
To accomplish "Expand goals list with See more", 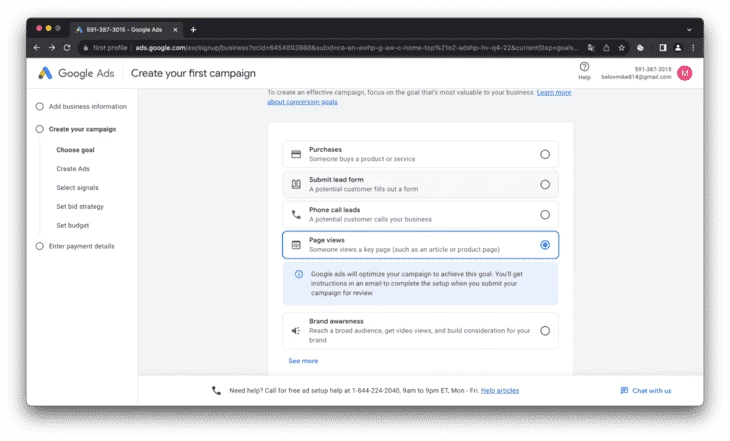I will click(x=303, y=361).
